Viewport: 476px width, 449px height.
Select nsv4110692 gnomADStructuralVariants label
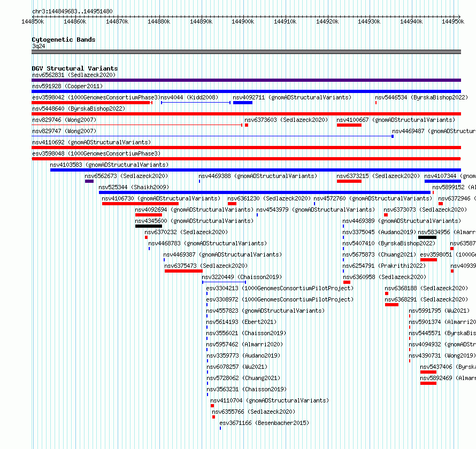tap(91, 142)
